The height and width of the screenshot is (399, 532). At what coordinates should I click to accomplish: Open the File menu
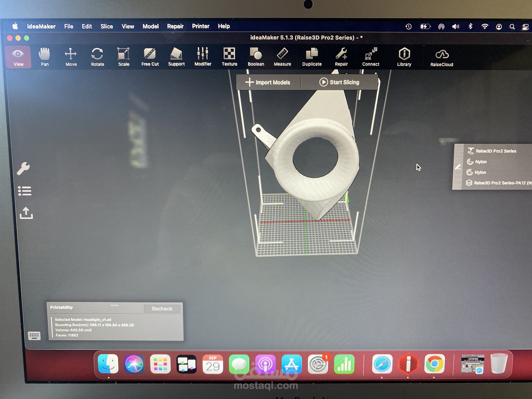click(68, 27)
